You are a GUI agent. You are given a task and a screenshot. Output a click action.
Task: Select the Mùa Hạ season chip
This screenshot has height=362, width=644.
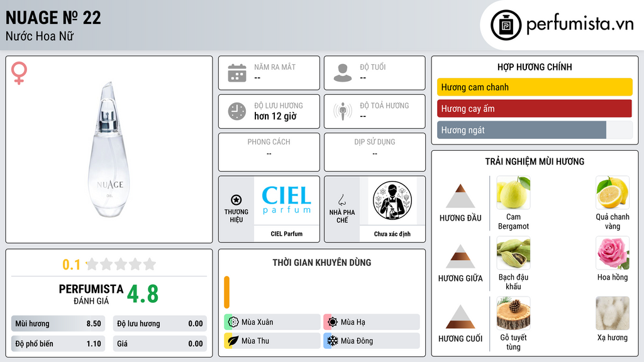pyautogui.click(x=371, y=322)
